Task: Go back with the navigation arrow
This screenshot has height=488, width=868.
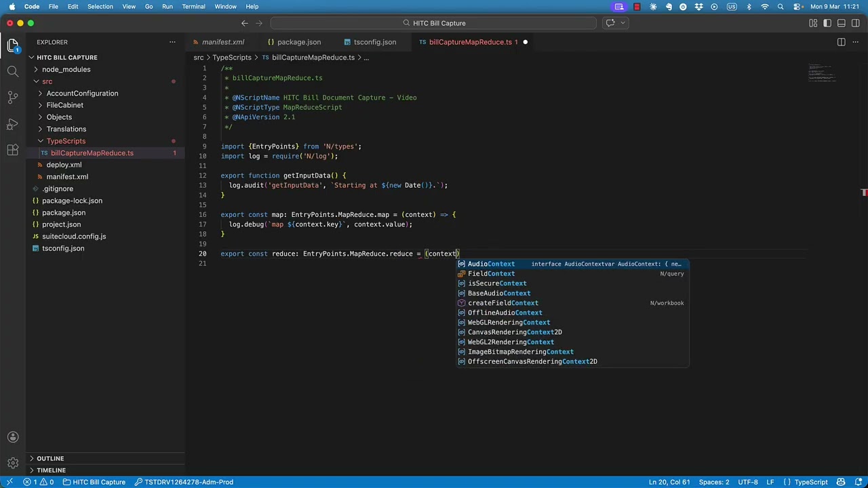Action: (245, 23)
